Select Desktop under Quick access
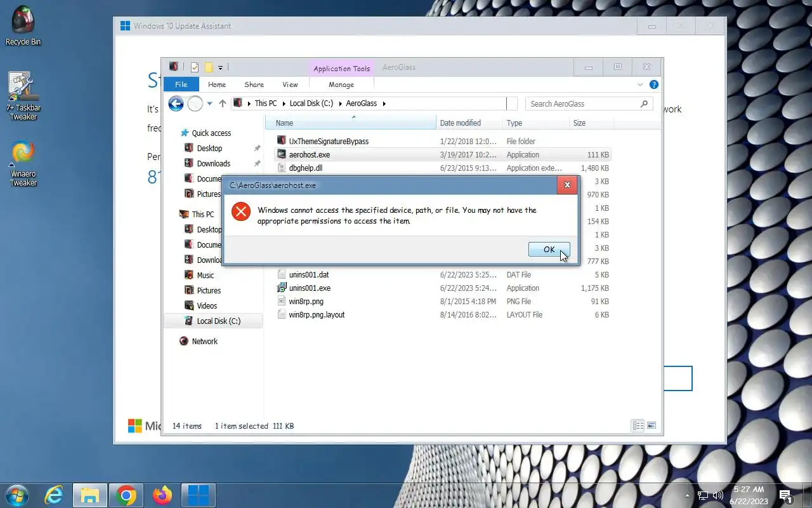This screenshot has height=508, width=812. (209, 149)
